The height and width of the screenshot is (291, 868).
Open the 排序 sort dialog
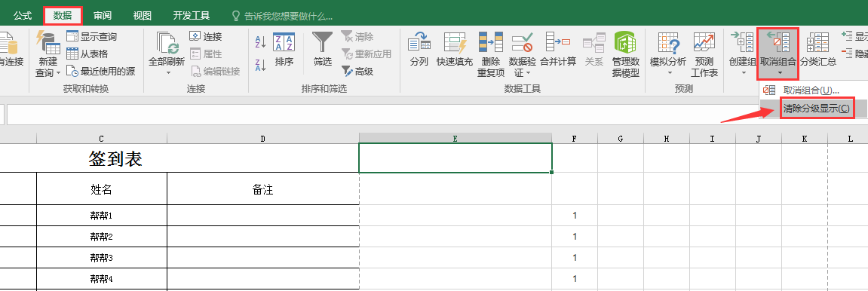pyautogui.click(x=284, y=49)
